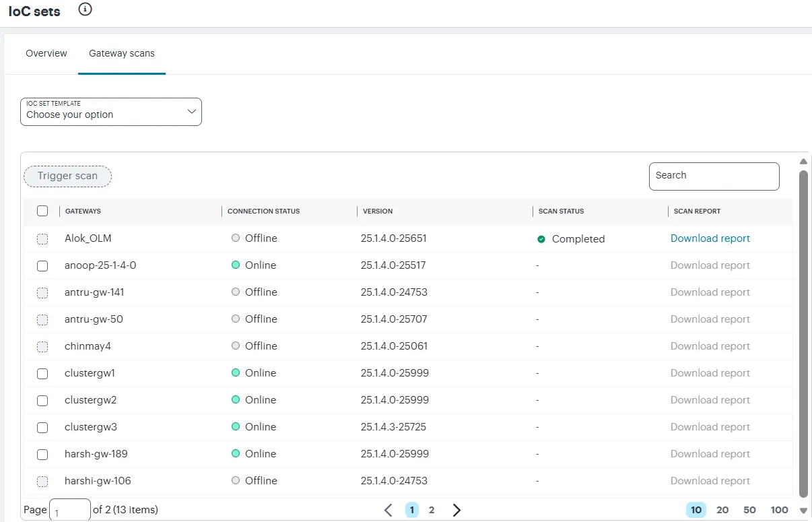Focus the Search input field
Screen dimensions: 812x522
pos(714,176)
